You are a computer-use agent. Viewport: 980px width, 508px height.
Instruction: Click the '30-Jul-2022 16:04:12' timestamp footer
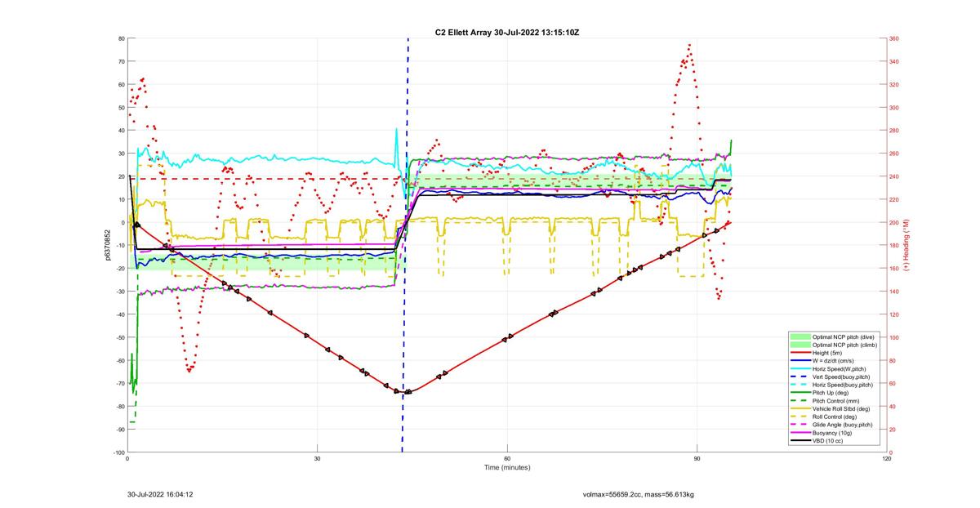160,494
